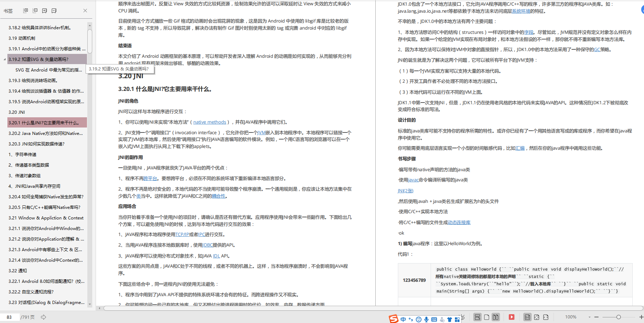Screen dimensions: 644x323
Task: Select continuous scroll view mode
Action: [x=477, y=317]
